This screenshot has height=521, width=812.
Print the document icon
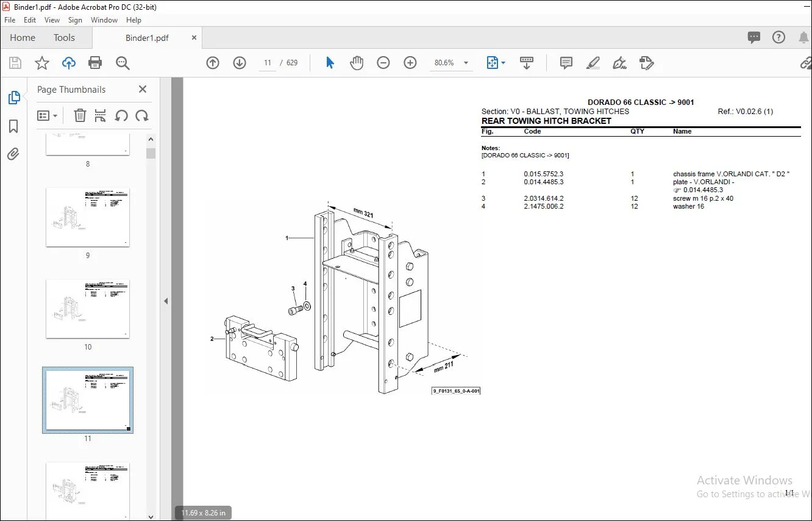pyautogui.click(x=95, y=63)
